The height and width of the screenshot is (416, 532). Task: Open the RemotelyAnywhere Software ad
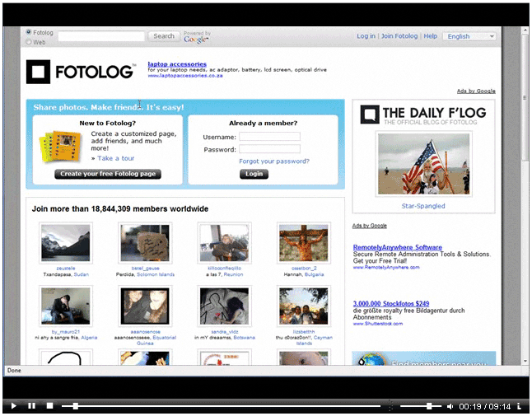(397, 247)
